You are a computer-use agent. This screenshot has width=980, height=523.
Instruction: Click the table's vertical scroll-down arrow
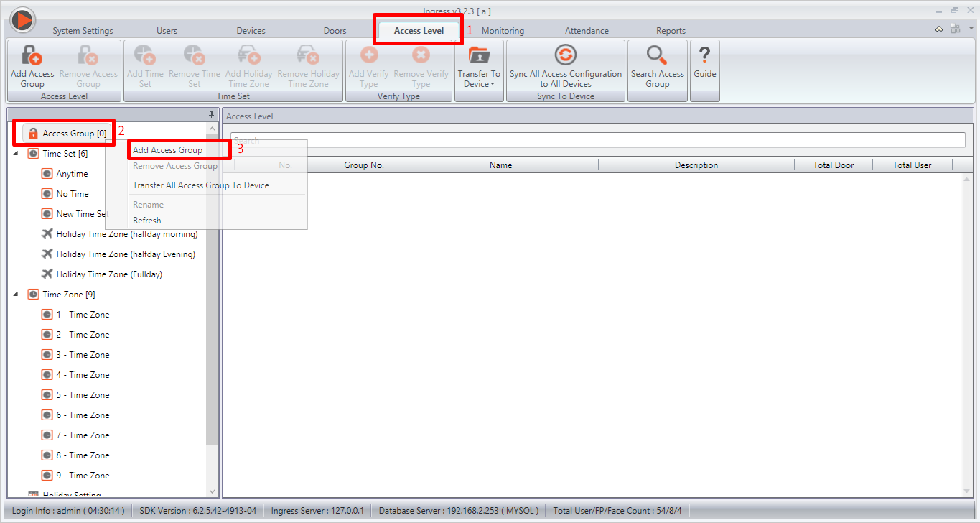[x=967, y=491]
